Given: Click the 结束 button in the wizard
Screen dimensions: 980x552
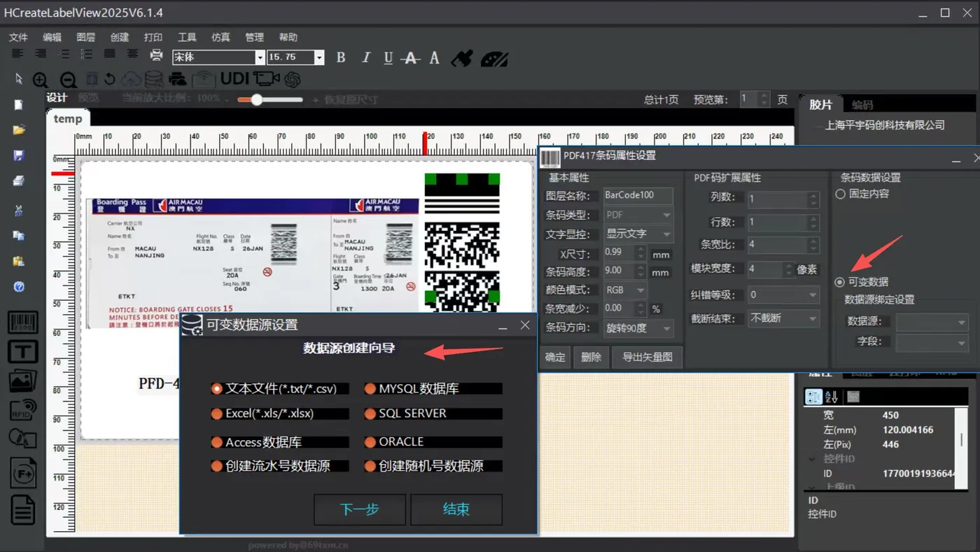Looking at the screenshot, I should (x=456, y=509).
